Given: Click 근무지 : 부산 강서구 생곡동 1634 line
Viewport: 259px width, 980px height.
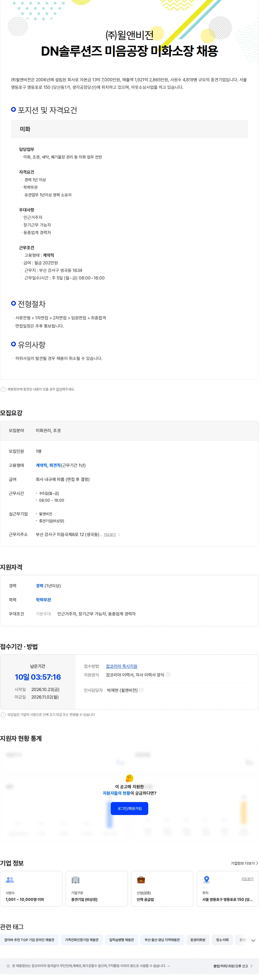Looking at the screenshot, I should click(53, 270).
